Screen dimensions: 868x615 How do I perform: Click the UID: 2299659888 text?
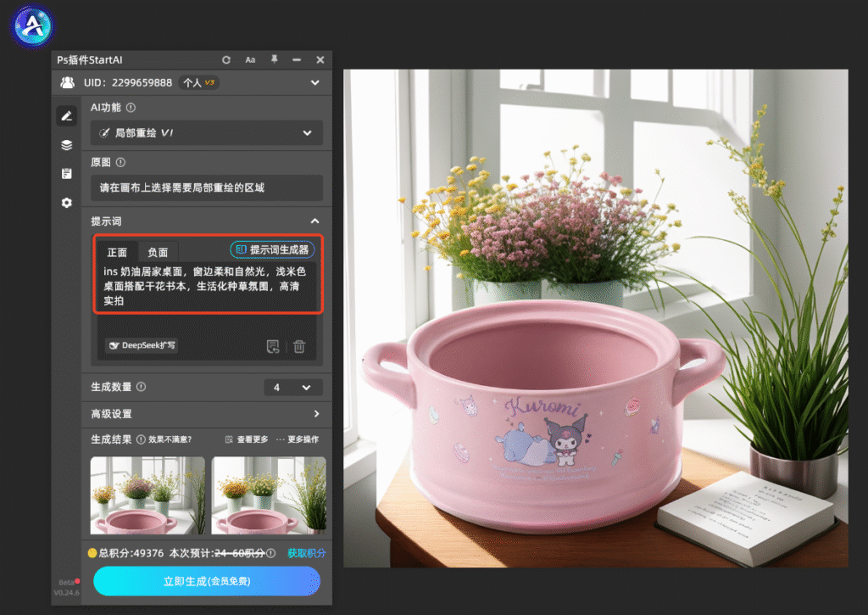128,82
